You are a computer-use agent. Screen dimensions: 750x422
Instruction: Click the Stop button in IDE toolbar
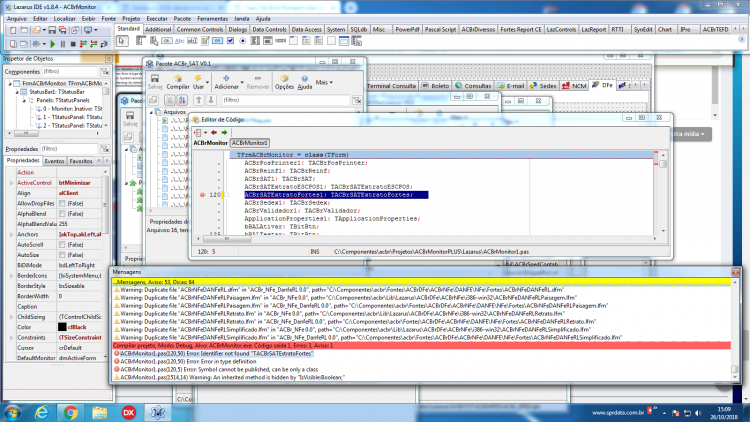[73, 44]
